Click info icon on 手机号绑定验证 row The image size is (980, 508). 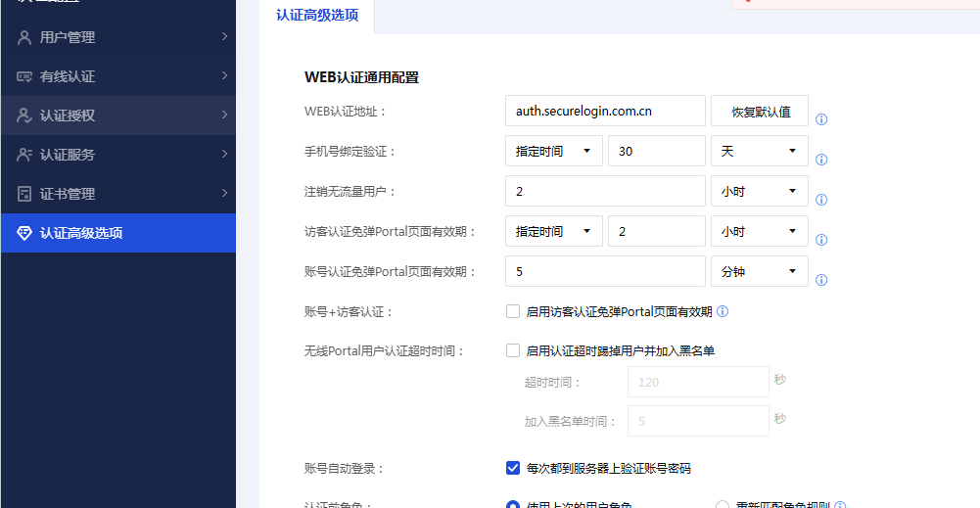click(821, 160)
